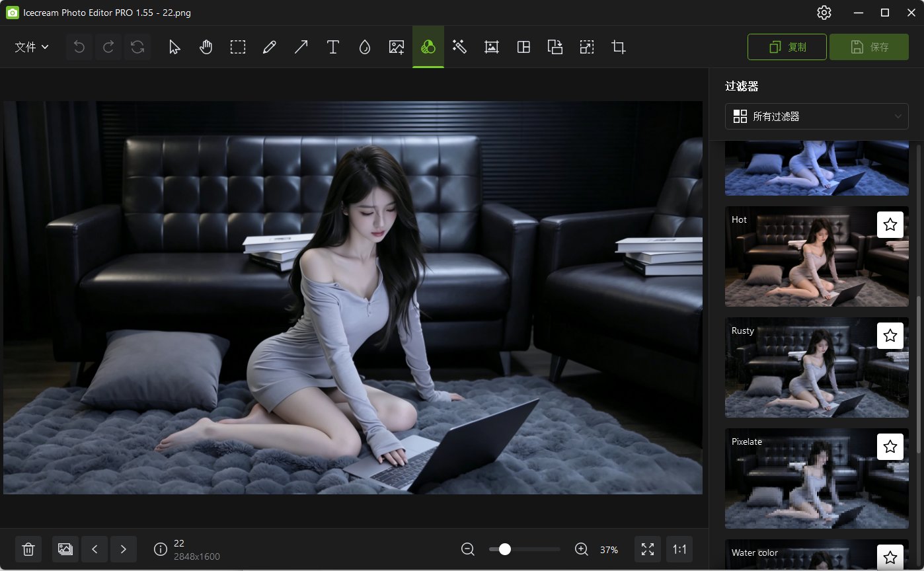
Task: Undo the last action
Action: (79, 47)
